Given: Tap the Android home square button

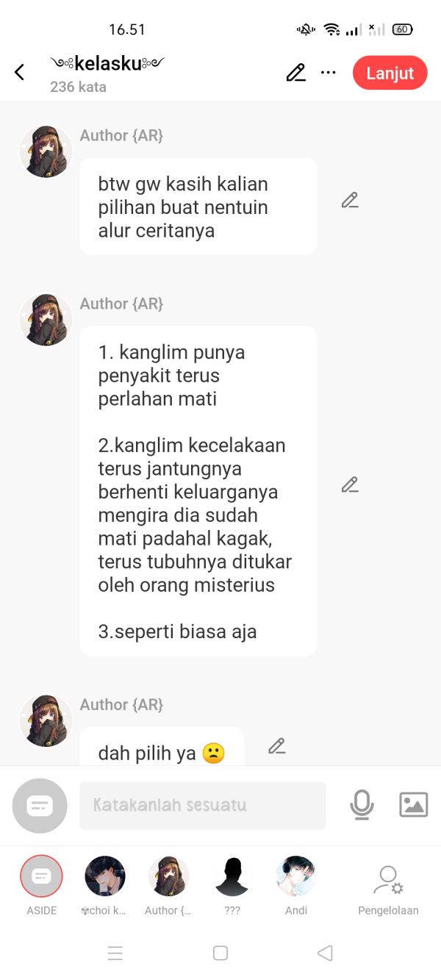Looking at the screenshot, I should [220, 953].
